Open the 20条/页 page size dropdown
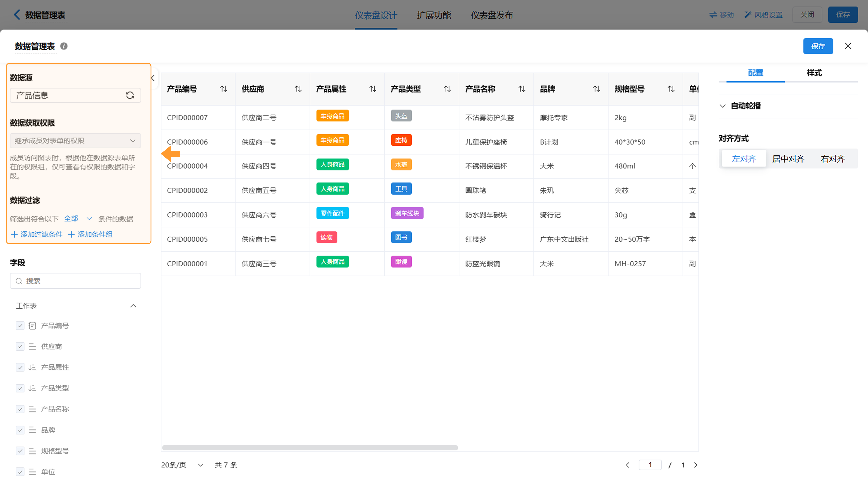The width and height of the screenshot is (868, 488). coord(182,465)
